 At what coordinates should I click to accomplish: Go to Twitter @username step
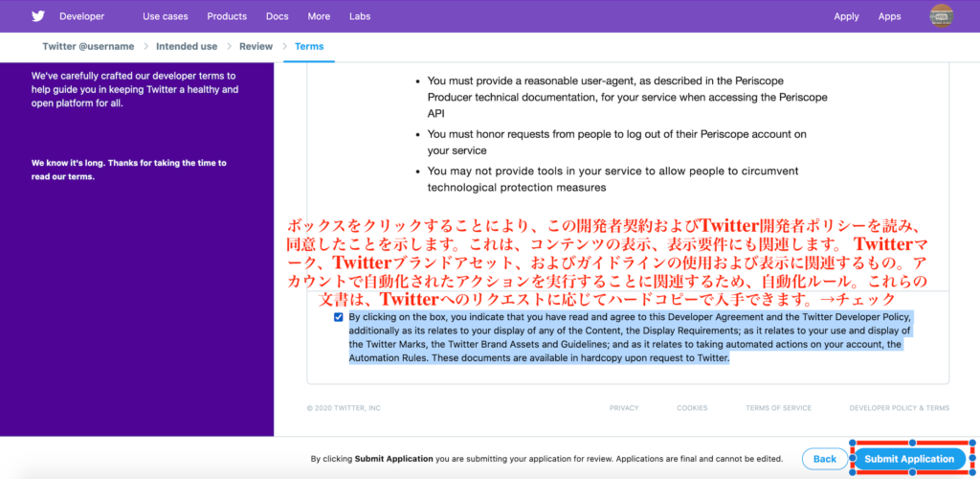pos(88,46)
